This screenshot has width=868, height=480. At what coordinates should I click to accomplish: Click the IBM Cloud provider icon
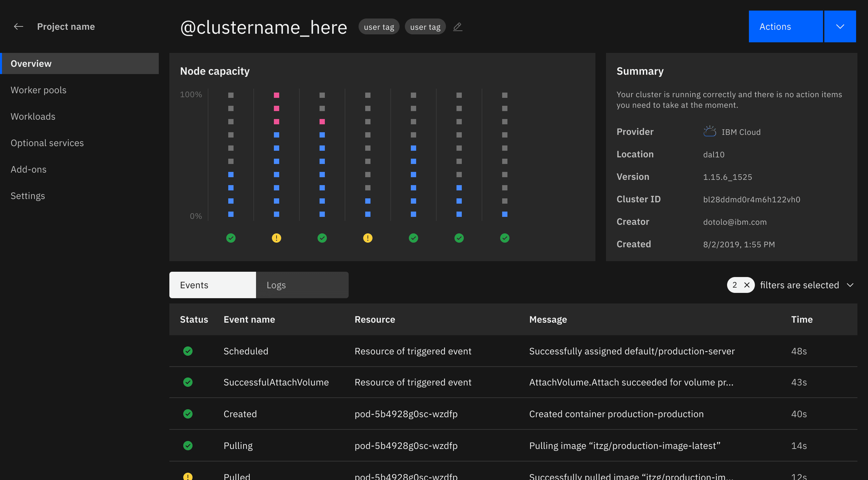(x=710, y=131)
